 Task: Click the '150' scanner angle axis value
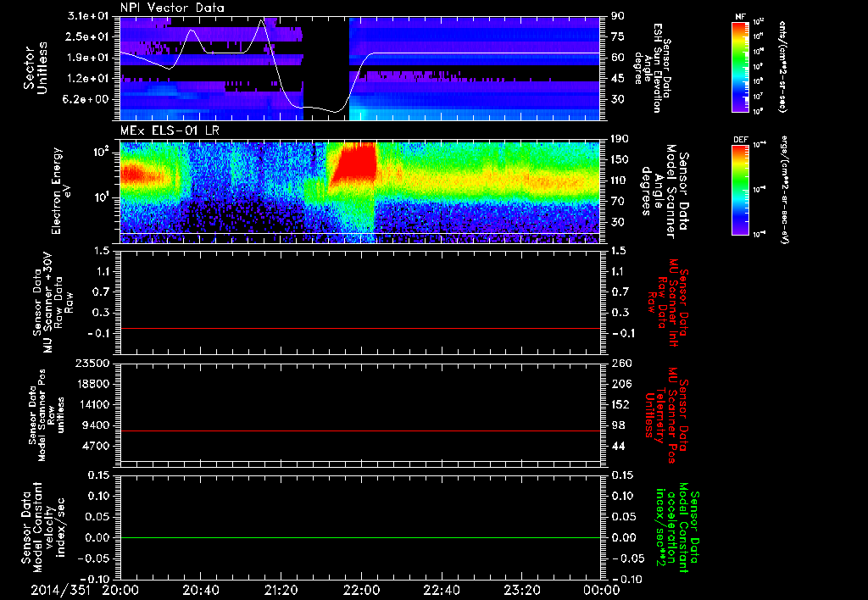pyautogui.click(x=619, y=160)
